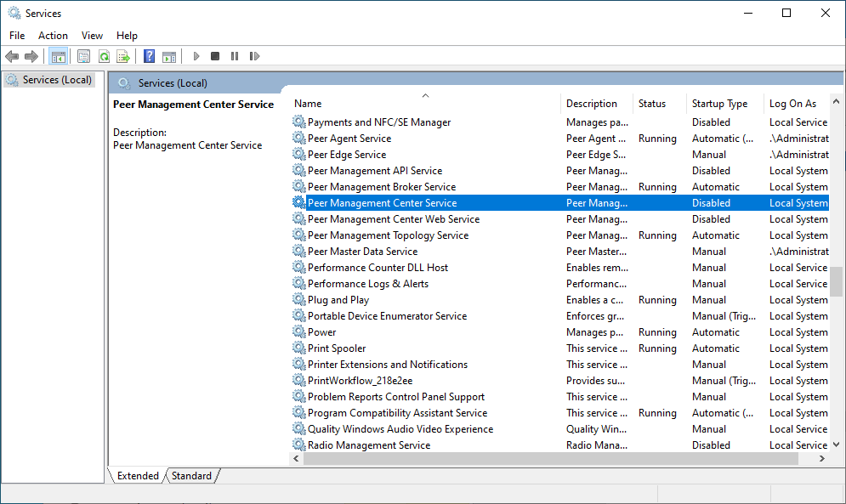Open Properties from the toolbar
The height and width of the screenshot is (504, 846).
83,56
